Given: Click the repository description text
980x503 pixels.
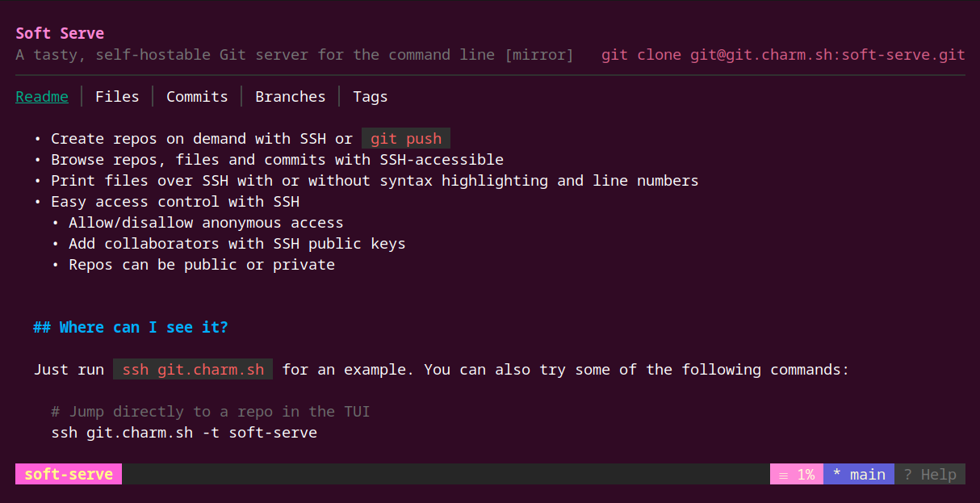Looking at the screenshot, I should pyautogui.click(x=294, y=55).
